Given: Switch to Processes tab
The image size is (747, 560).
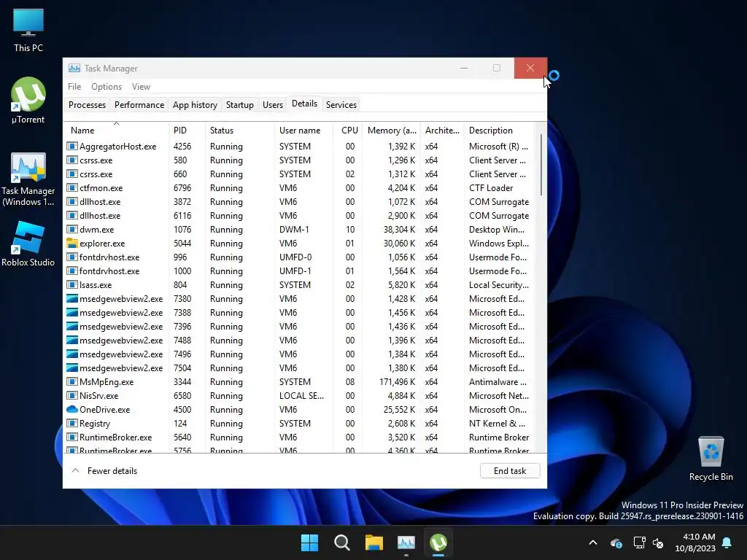Looking at the screenshot, I should click(x=88, y=105).
